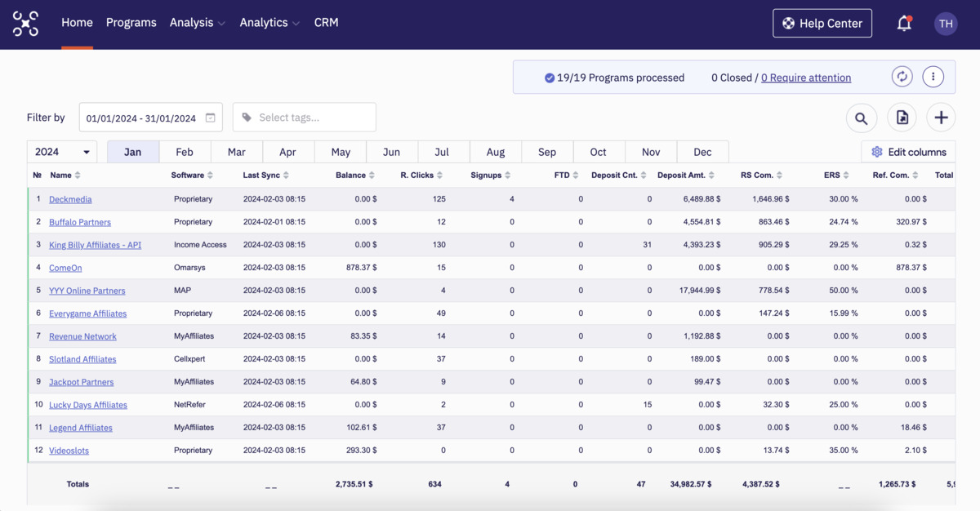980x511 pixels.
Task: Open the Videoslots program link
Action: click(69, 451)
